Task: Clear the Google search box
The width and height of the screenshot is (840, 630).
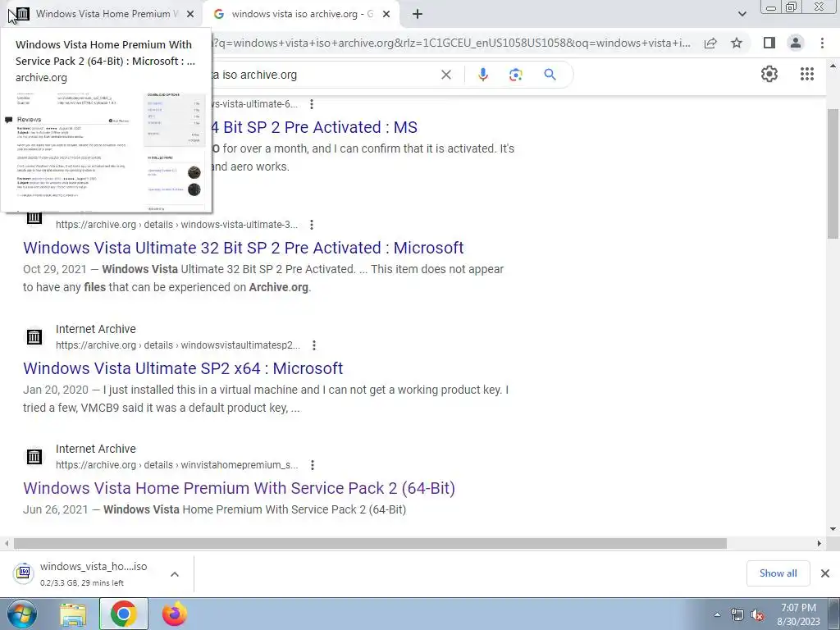Action: click(445, 75)
